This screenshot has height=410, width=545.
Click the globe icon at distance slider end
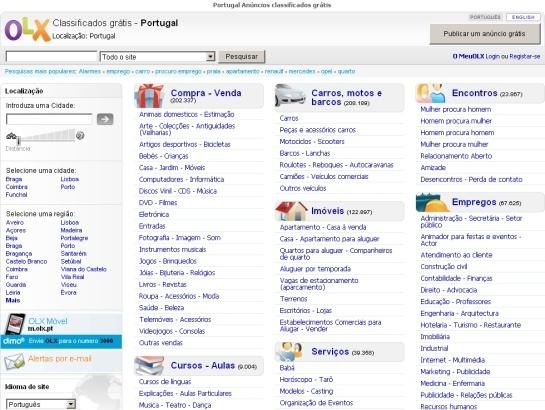point(80,136)
